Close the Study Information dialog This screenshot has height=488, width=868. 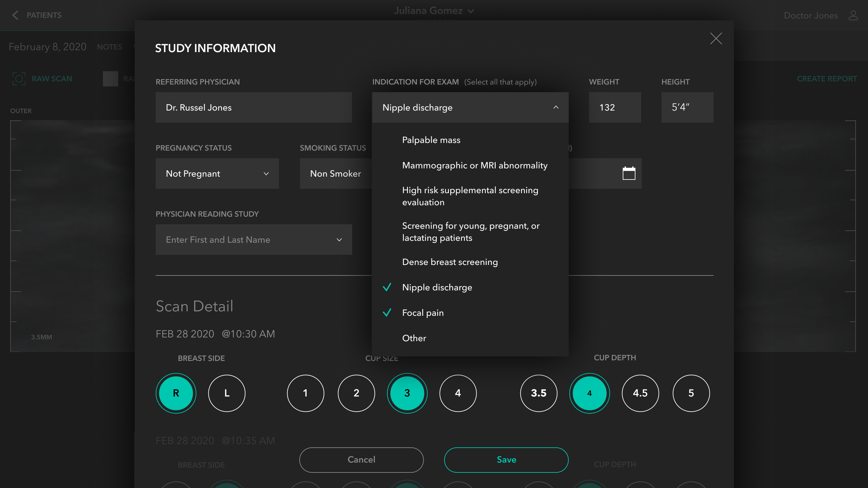click(716, 38)
